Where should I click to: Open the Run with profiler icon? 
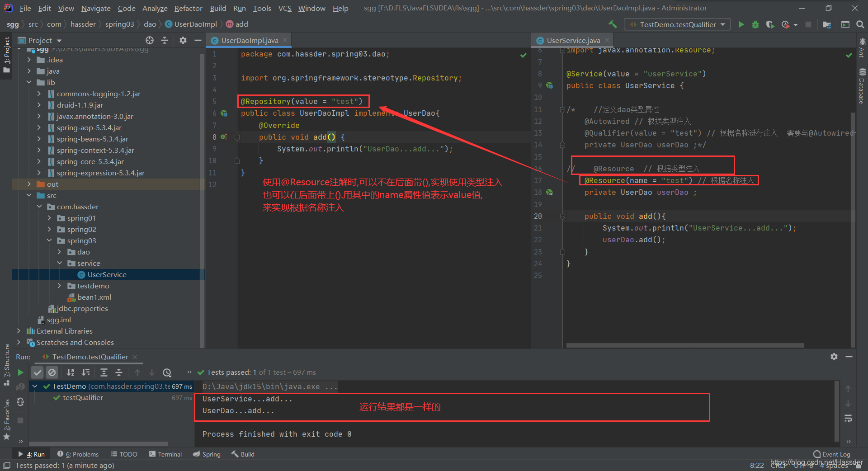[x=785, y=24]
